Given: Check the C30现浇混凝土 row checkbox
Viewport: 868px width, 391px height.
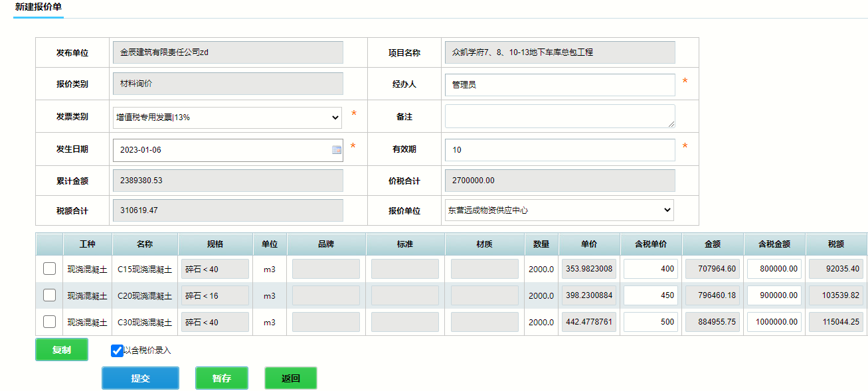Looking at the screenshot, I should click(x=49, y=322).
